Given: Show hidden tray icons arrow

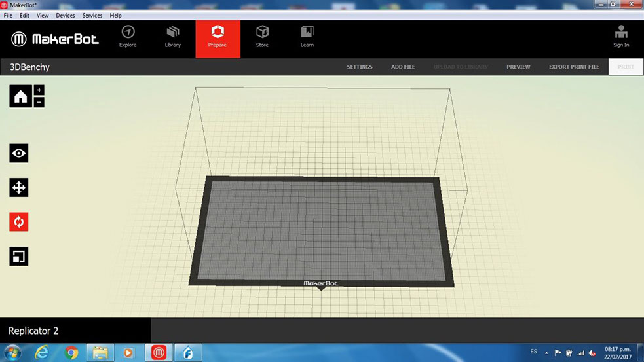Looking at the screenshot, I should pos(546,353).
